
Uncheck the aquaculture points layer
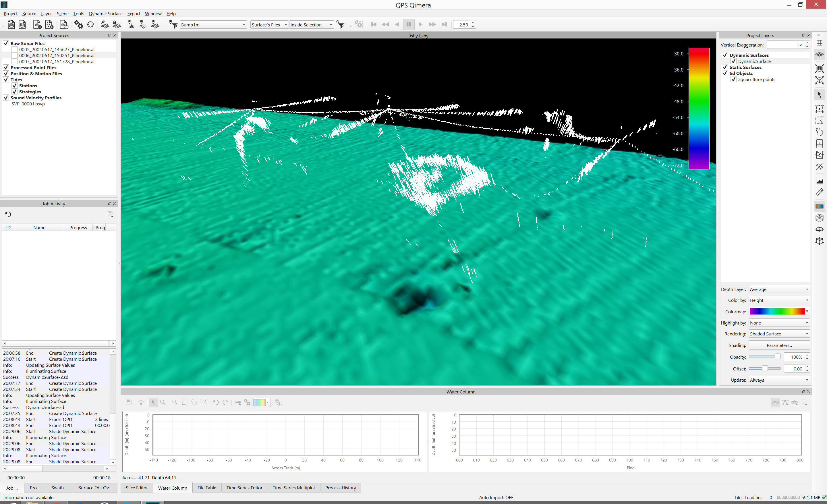pyautogui.click(x=733, y=80)
